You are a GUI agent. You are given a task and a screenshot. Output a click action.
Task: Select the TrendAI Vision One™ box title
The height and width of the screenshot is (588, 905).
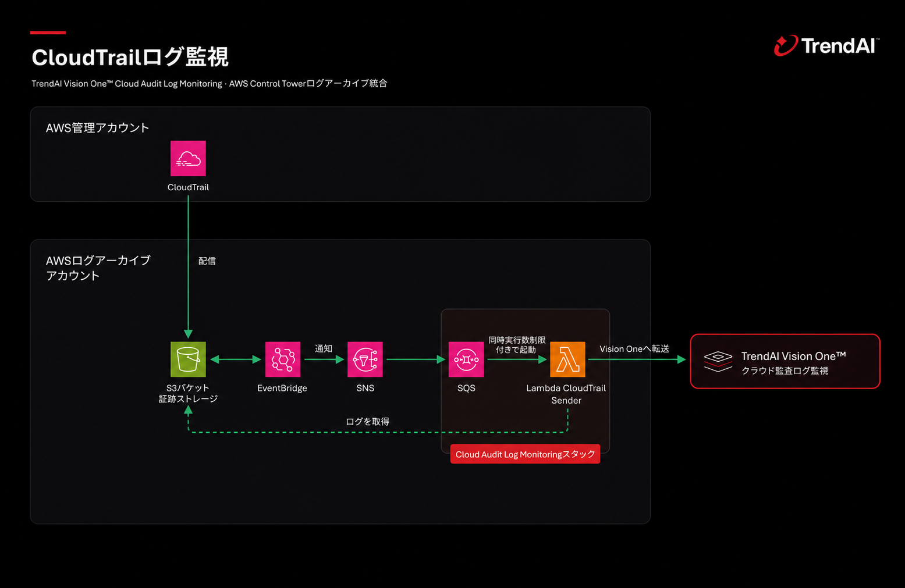793,356
